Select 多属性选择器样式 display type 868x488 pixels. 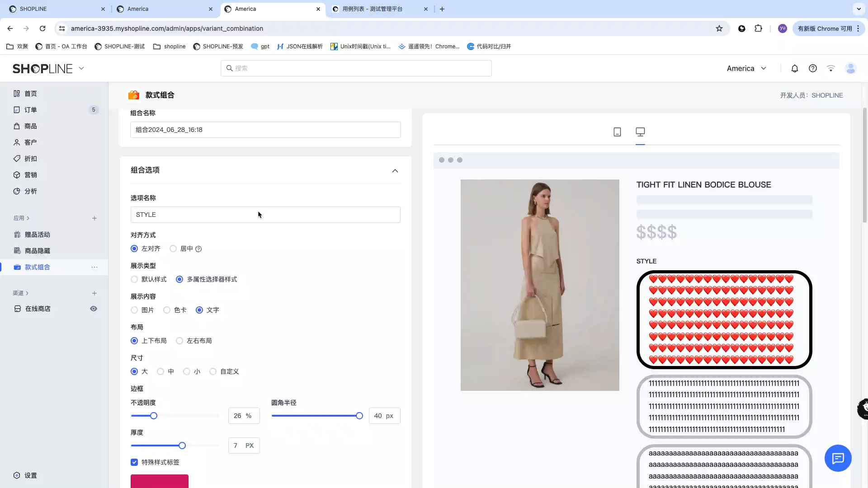click(x=179, y=279)
